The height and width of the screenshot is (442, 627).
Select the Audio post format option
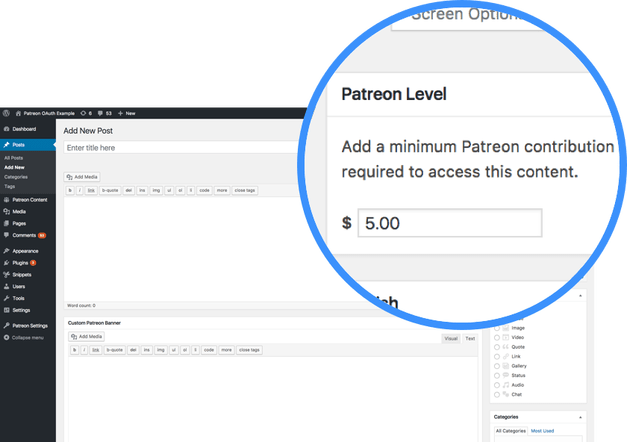[497, 384]
